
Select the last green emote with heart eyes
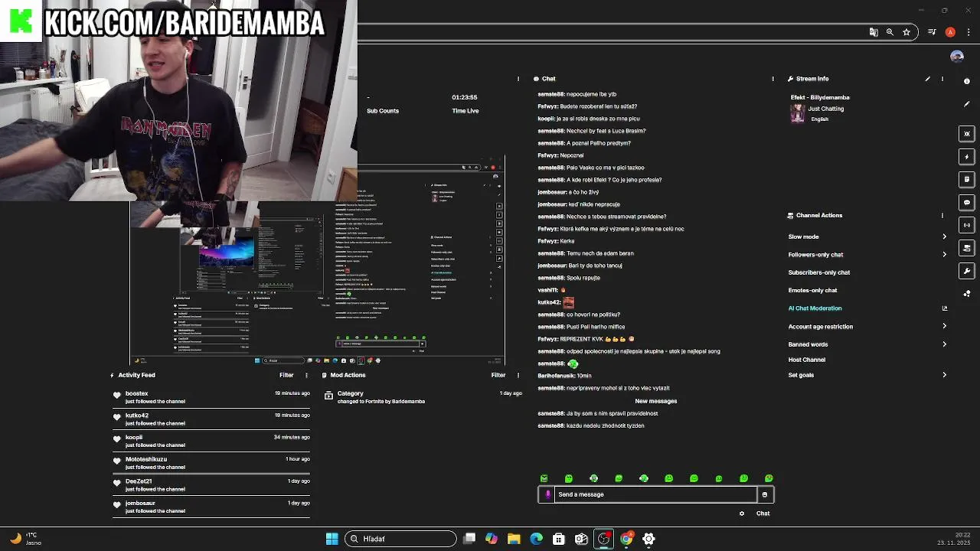(769, 478)
